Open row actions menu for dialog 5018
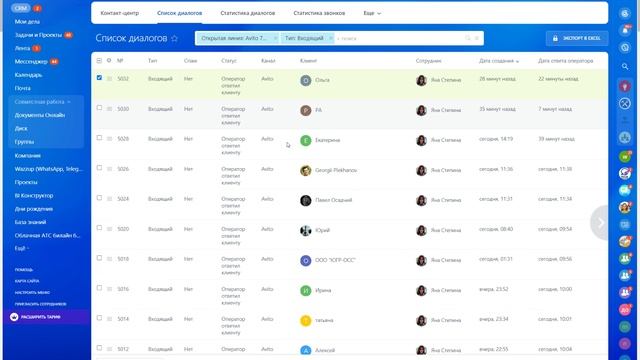Image resolution: width=640 pixels, height=360 pixels. tap(109, 259)
